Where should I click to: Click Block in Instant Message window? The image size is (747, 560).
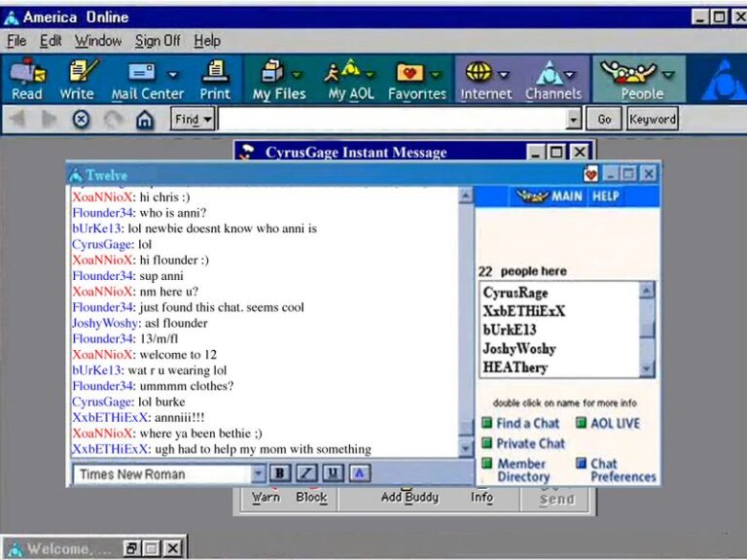(x=311, y=497)
